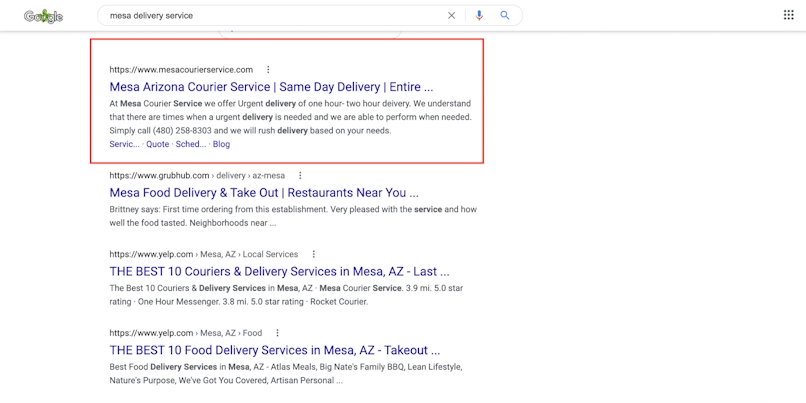Click the snippet starting 'Brittney says: First time ordering'
Image resolution: width=806 pixels, height=403 pixels.
coord(293,216)
